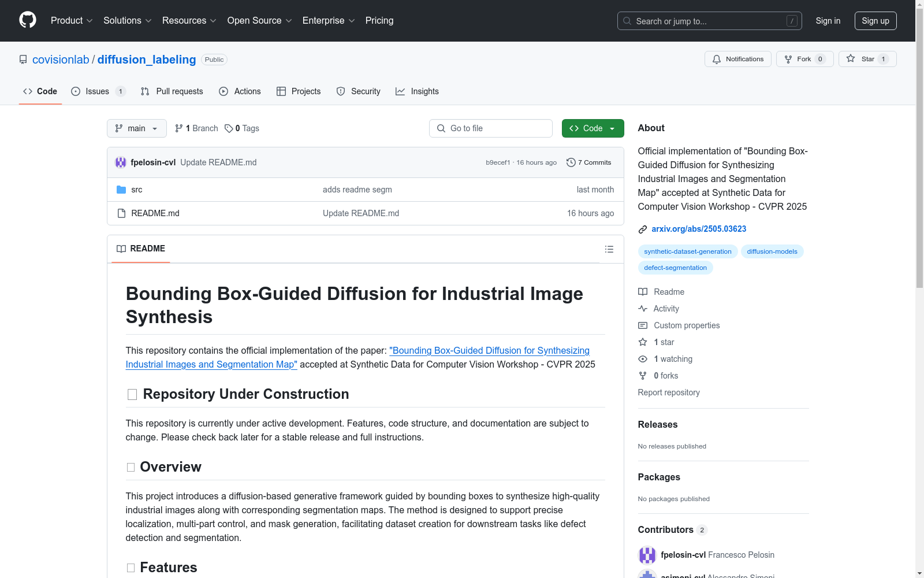Expand the main branch dropdown
The image size is (924, 578).
[136, 128]
